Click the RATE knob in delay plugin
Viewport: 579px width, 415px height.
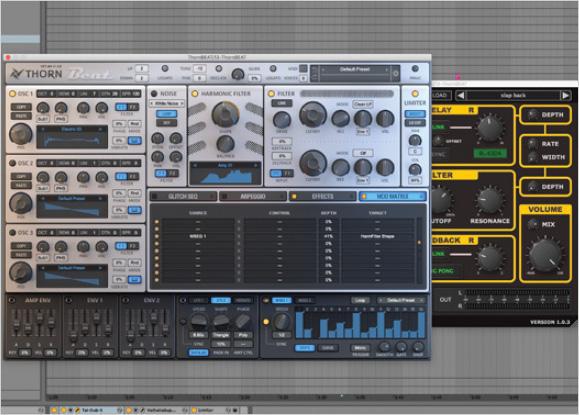532,144
